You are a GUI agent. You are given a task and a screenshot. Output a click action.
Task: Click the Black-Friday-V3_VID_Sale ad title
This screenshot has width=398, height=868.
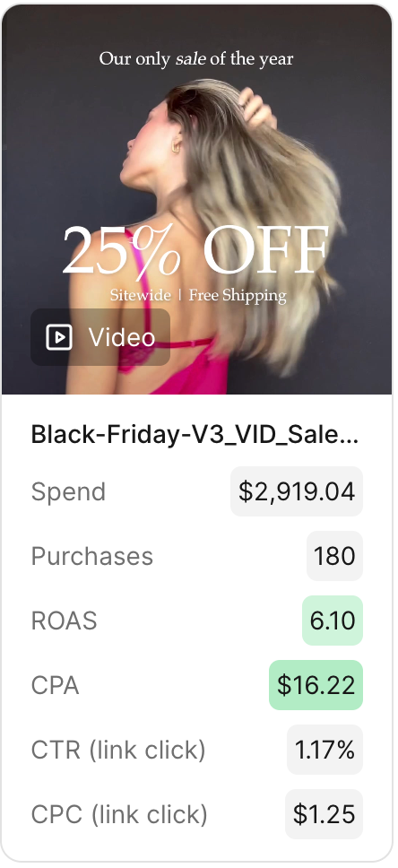point(195,435)
